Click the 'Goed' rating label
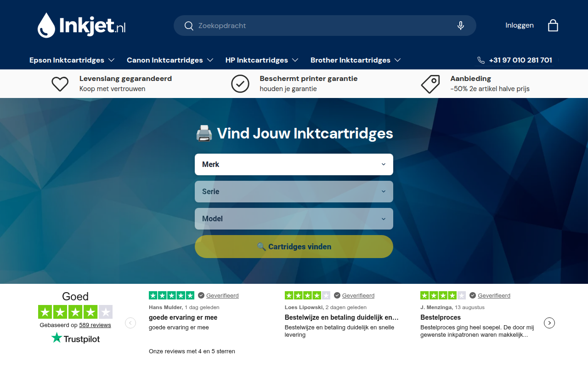The height and width of the screenshot is (368, 588). pos(75,296)
